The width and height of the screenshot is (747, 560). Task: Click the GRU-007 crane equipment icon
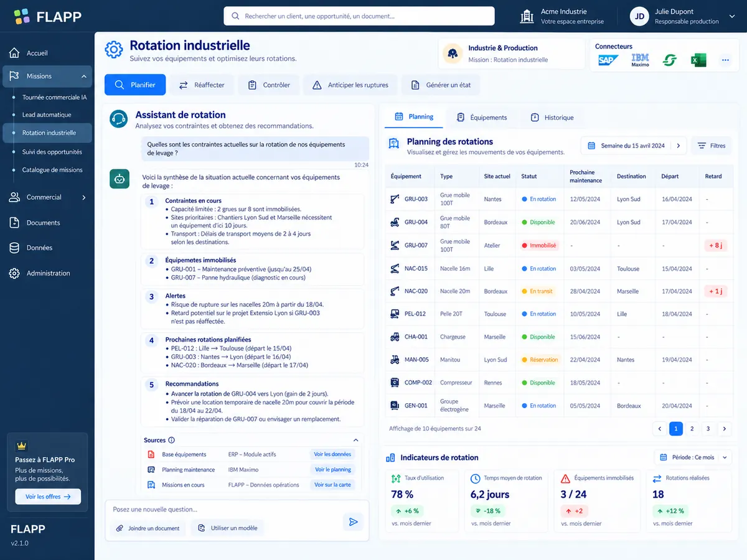tap(395, 245)
